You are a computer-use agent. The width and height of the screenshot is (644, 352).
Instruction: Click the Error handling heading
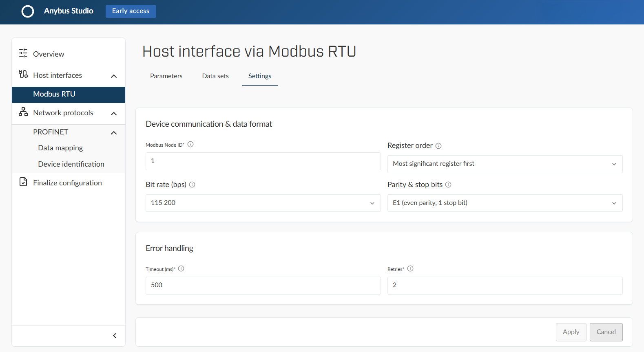pos(169,249)
